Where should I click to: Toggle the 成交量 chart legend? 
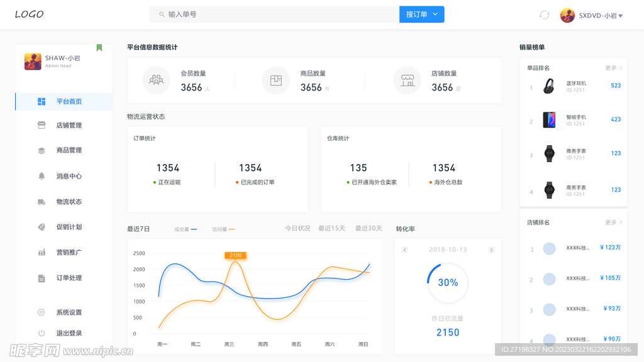186,229
